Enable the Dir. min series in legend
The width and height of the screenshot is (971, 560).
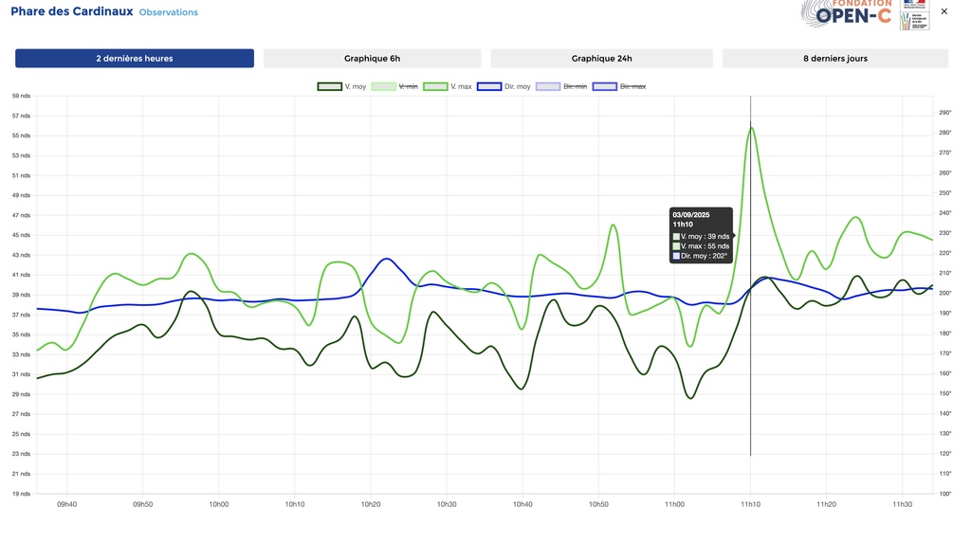tap(561, 86)
